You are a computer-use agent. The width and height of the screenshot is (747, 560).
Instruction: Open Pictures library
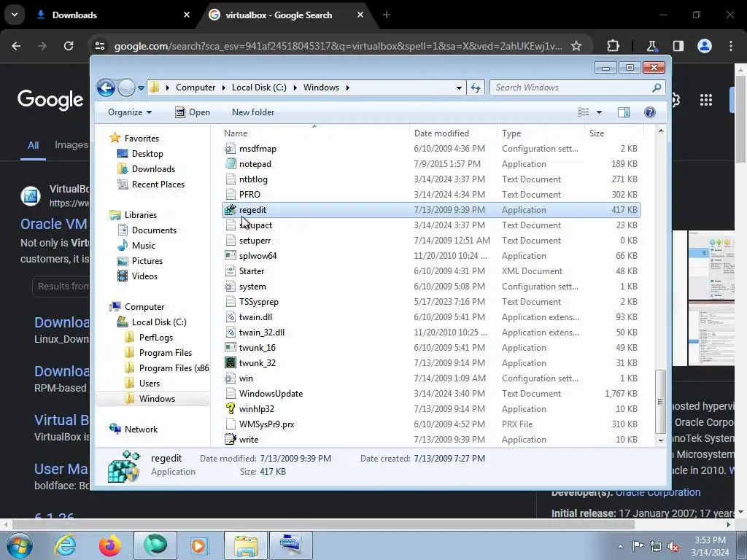click(139, 261)
